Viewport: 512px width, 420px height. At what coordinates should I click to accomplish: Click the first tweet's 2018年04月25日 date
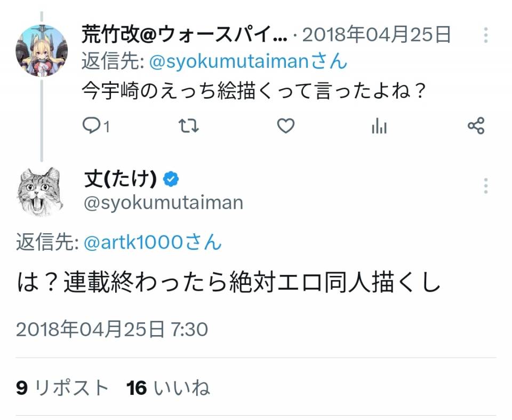[x=377, y=35]
